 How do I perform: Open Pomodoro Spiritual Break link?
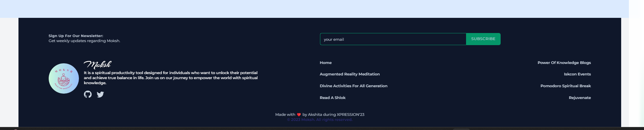click(565, 86)
